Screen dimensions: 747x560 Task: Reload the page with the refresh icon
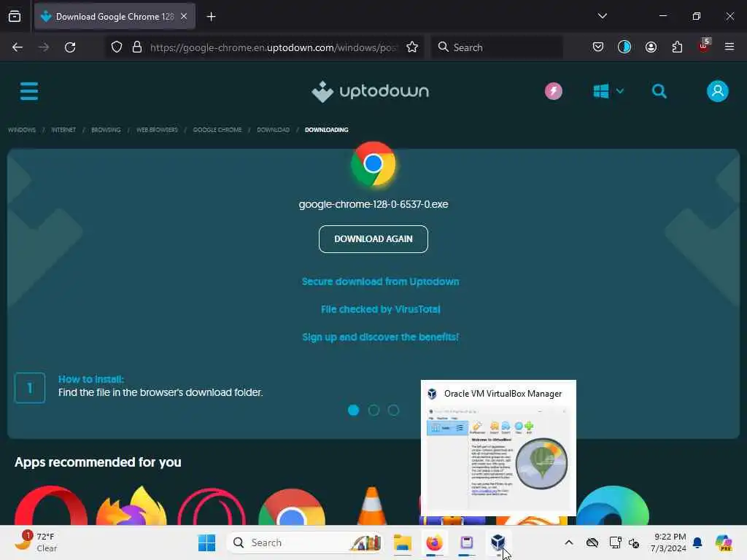pyautogui.click(x=70, y=47)
